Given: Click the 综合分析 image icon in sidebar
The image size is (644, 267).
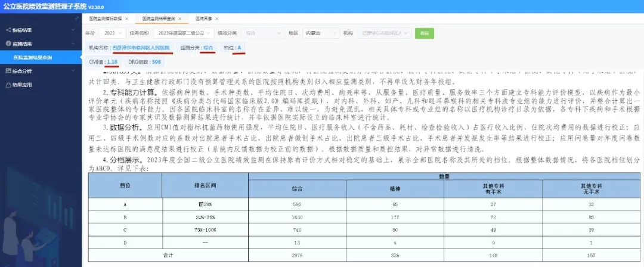Looking at the screenshot, I should (8, 71).
